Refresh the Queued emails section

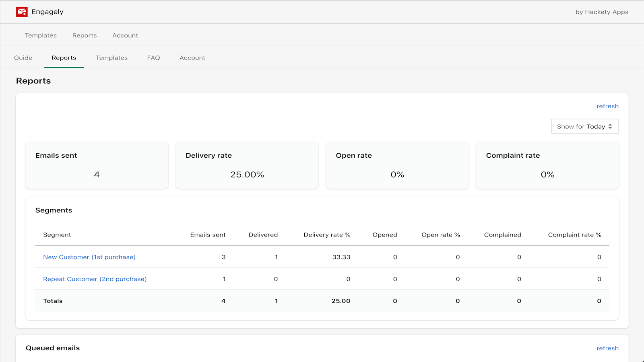(x=607, y=348)
